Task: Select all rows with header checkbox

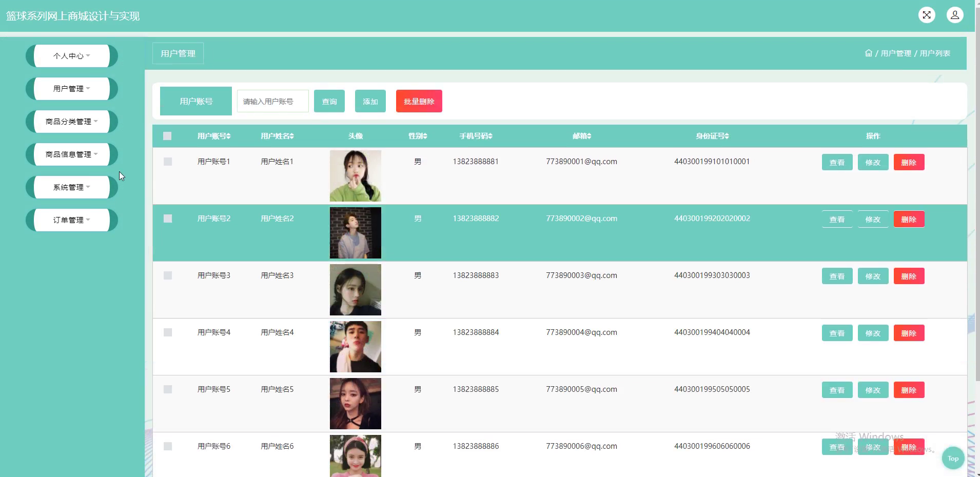Action: pos(167,136)
